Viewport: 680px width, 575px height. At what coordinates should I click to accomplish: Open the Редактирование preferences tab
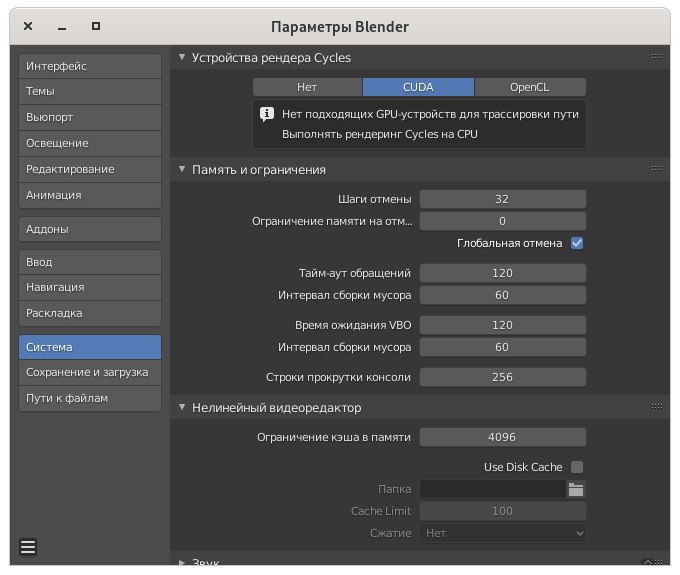pos(90,170)
